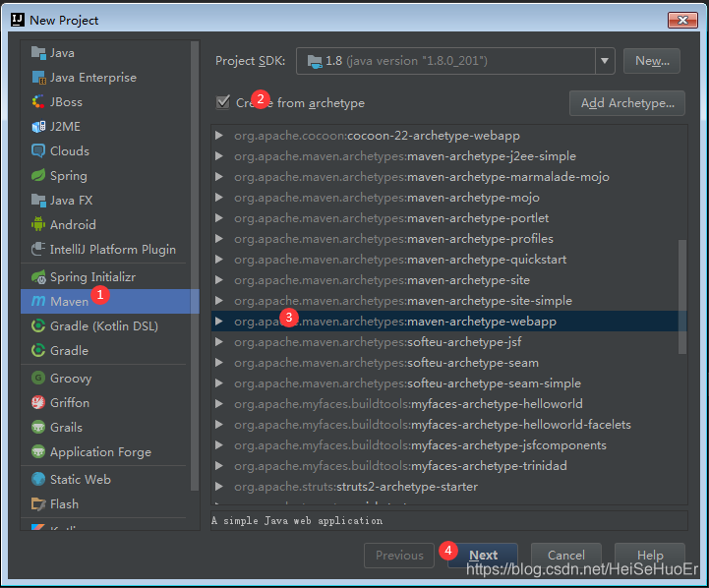
Task: Select myfaces-archetype-helloworld-facelets row
Action: (449, 425)
